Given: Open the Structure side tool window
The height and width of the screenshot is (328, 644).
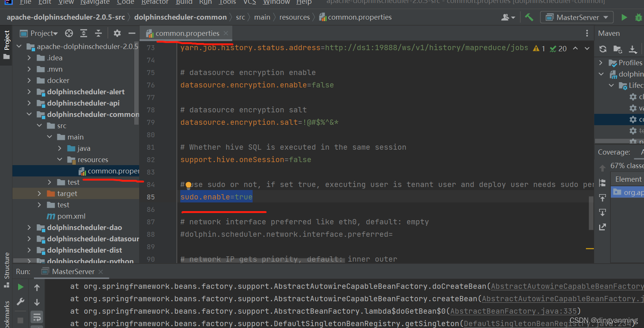Looking at the screenshot, I should (6, 270).
